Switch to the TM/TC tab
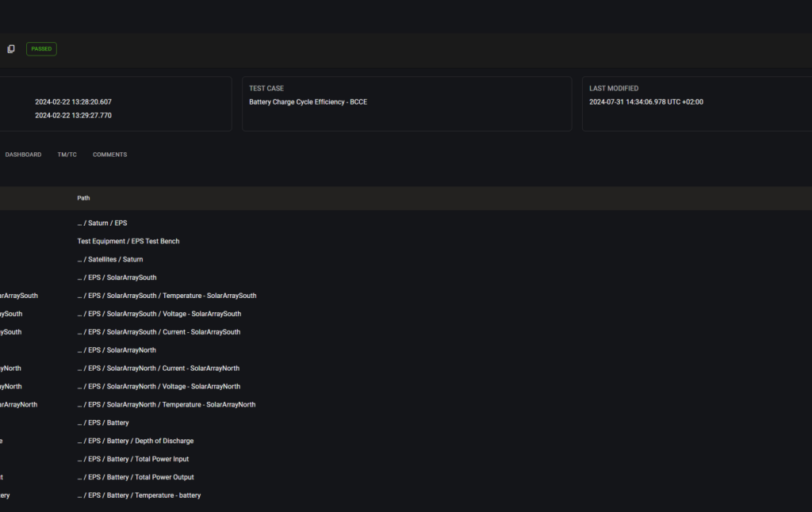 67,155
